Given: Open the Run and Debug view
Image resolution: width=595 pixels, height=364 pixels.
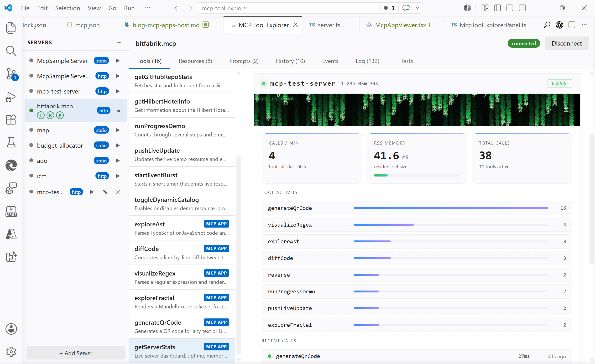Looking at the screenshot, I should click(11, 97).
